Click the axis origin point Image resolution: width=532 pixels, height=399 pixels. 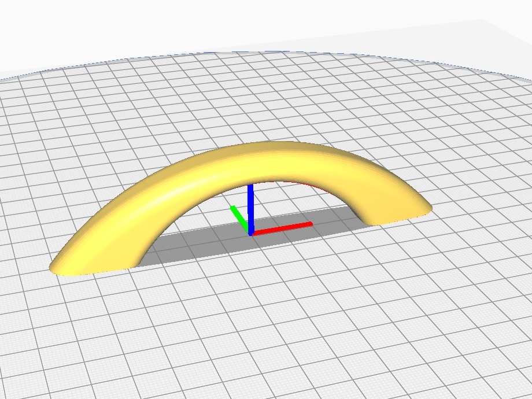click(x=250, y=234)
